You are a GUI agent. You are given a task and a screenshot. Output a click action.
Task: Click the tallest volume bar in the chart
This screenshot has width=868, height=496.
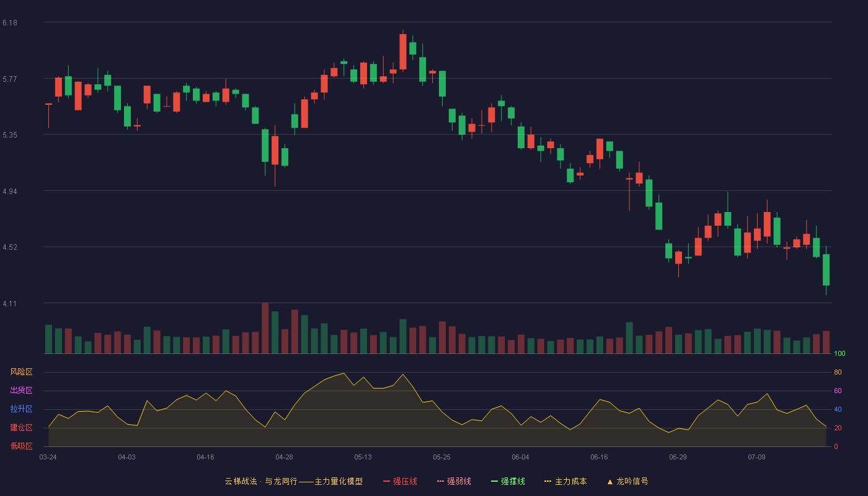tap(265, 328)
